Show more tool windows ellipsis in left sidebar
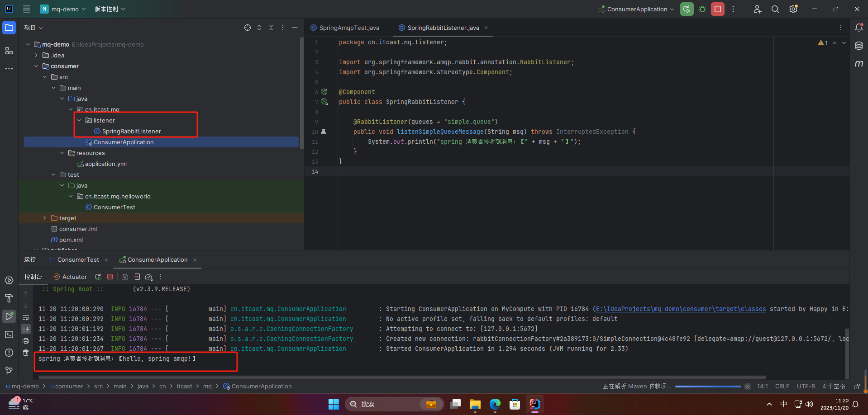Image resolution: width=868 pixels, height=415 pixels. [9, 69]
